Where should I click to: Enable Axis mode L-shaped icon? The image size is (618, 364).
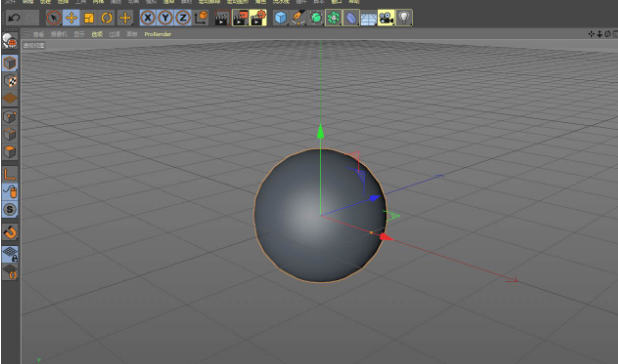tap(9, 174)
